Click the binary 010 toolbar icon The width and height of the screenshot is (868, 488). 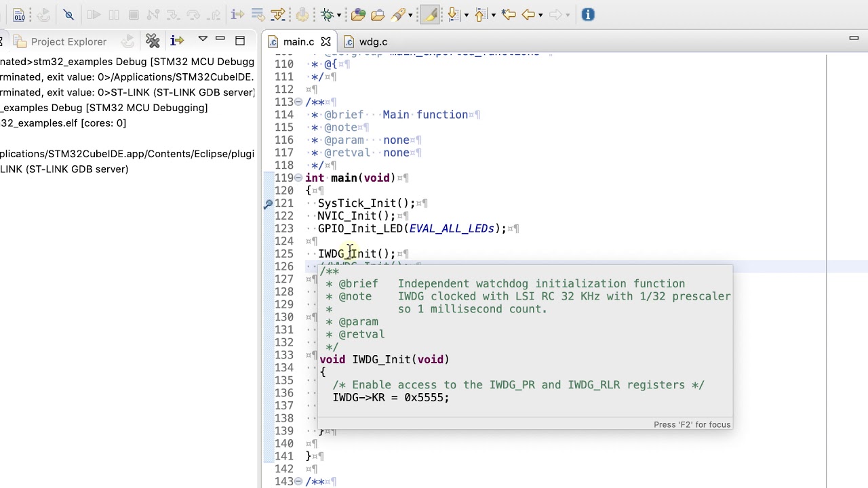[19, 15]
